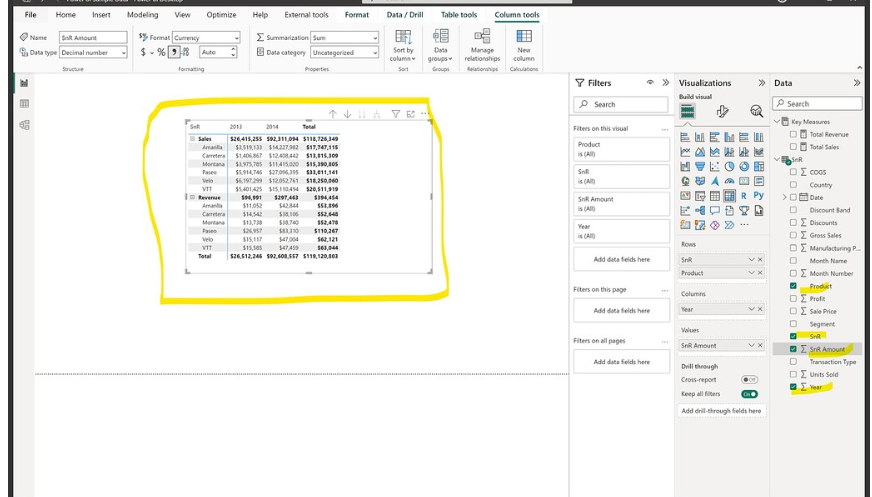Viewport: 872px width, 497px height.
Task: Switch to Table view in sidebar
Action: [24, 104]
